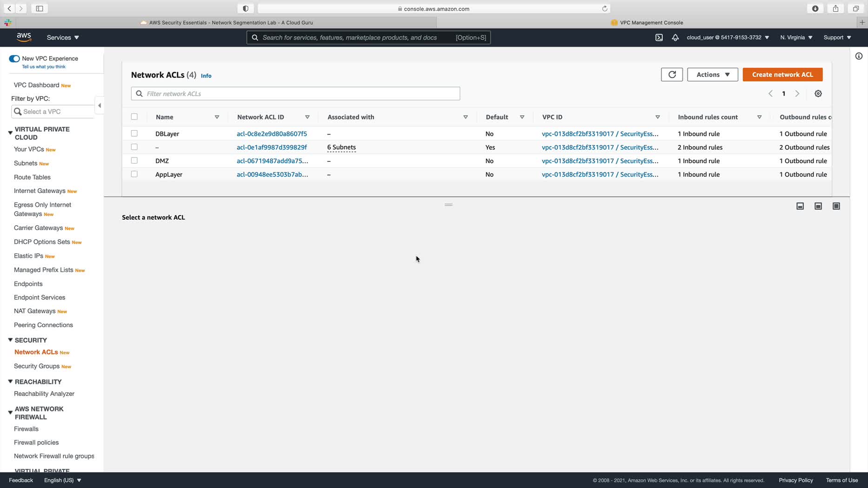Viewport: 868px width, 488px height.
Task: Click the AWS services search field
Action: point(368,38)
